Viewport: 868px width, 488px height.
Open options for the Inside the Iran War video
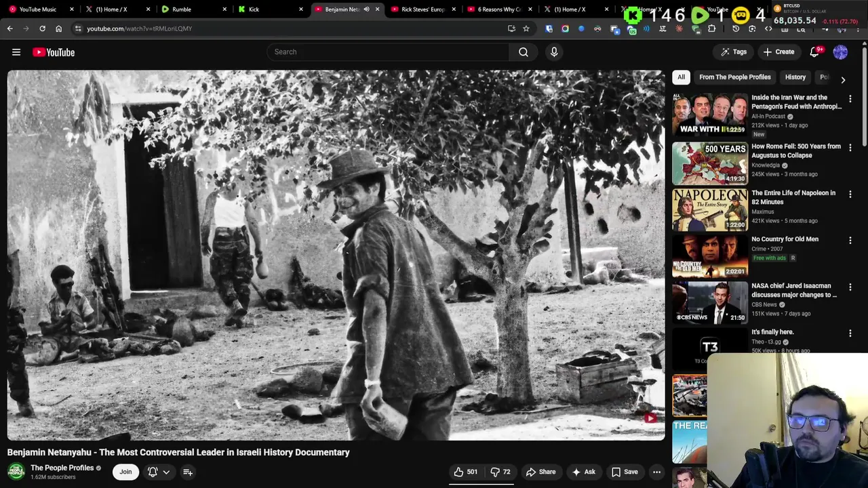click(850, 99)
